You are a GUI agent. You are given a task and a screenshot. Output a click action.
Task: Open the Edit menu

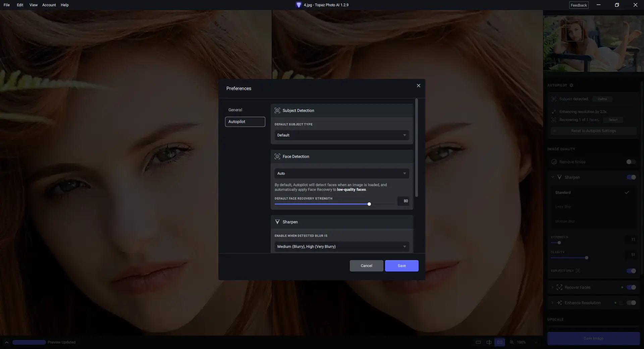pos(20,5)
